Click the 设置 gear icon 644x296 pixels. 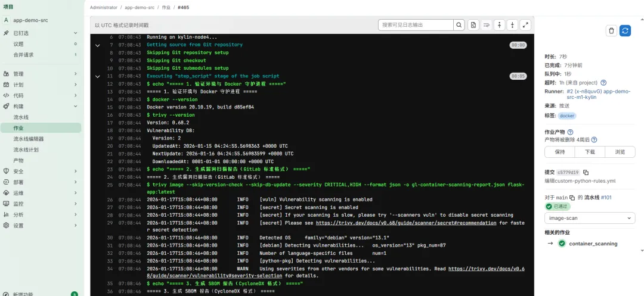coord(6,226)
